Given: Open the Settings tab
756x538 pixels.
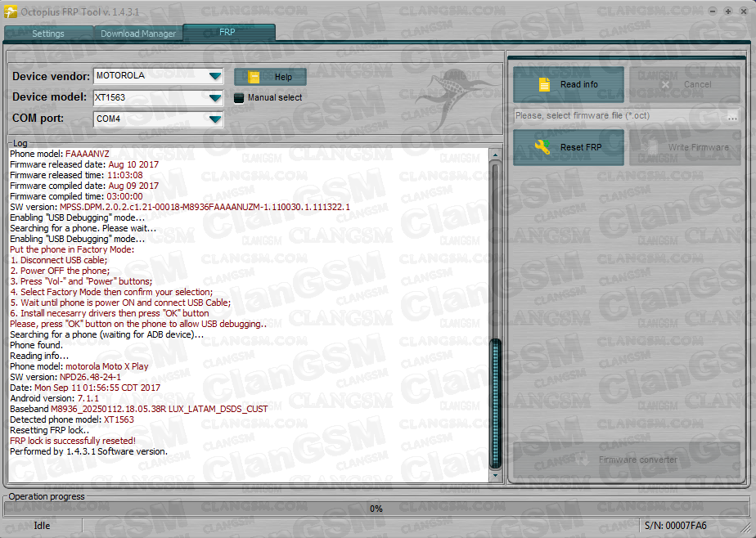Looking at the screenshot, I should pos(48,34).
